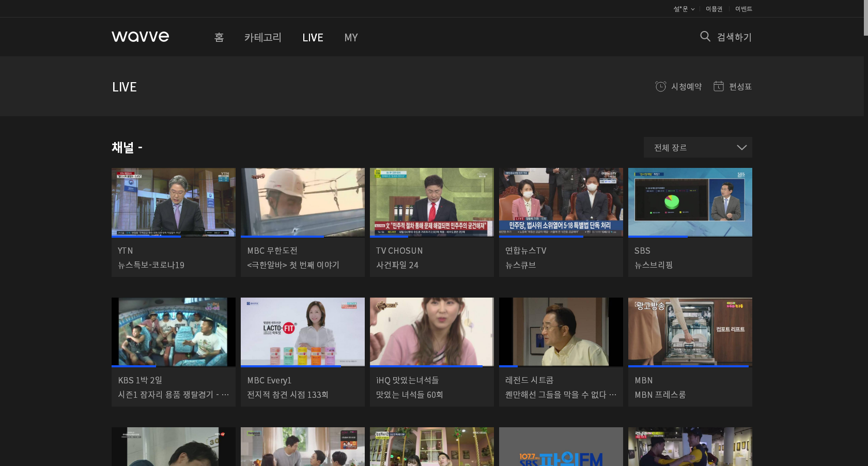
Task: Click the KBS 1박 2일 channel name
Action: pyautogui.click(x=140, y=380)
